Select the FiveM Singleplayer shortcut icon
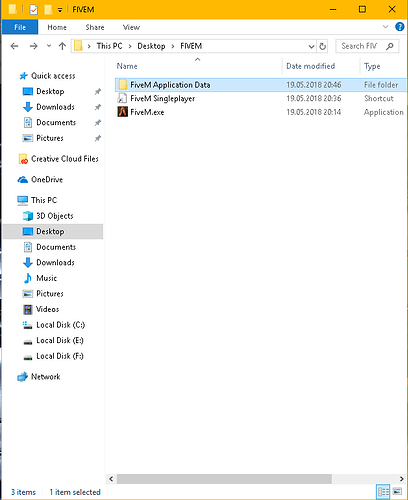Image resolution: width=408 pixels, height=500 pixels. coord(122,98)
